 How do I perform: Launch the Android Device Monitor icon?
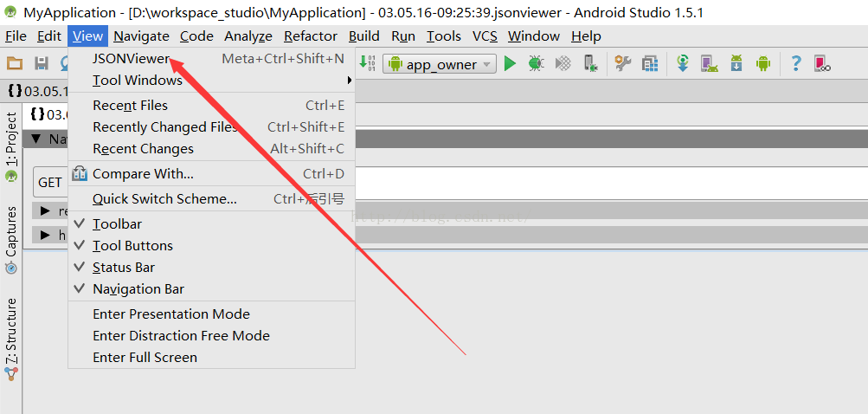(763, 64)
